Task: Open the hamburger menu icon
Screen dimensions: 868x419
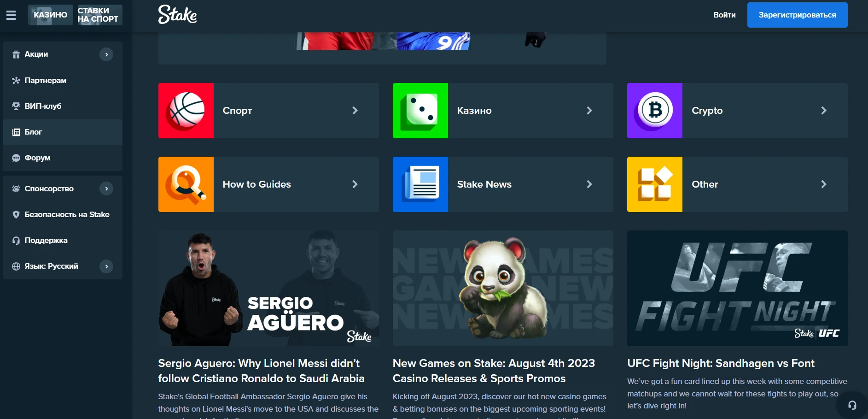Action: 11,15
